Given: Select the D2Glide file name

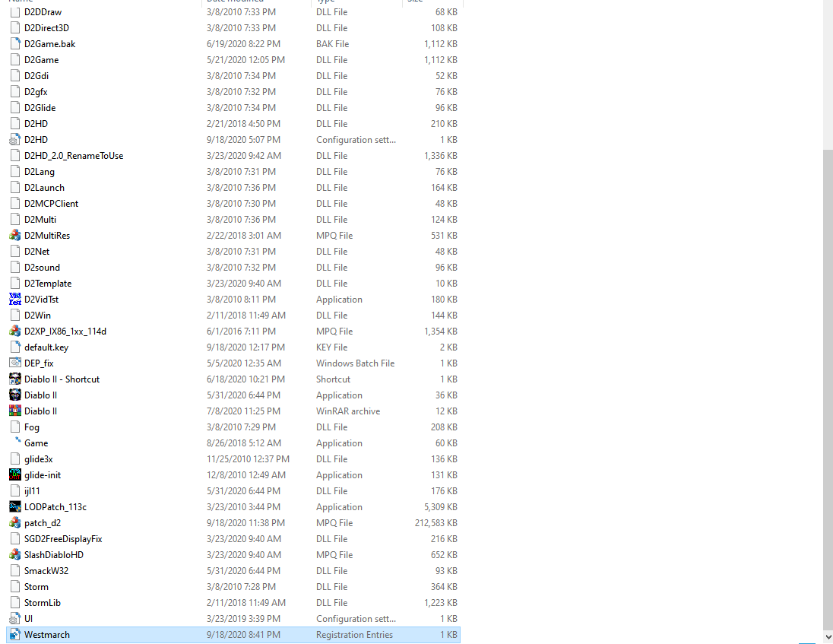Looking at the screenshot, I should coord(40,107).
